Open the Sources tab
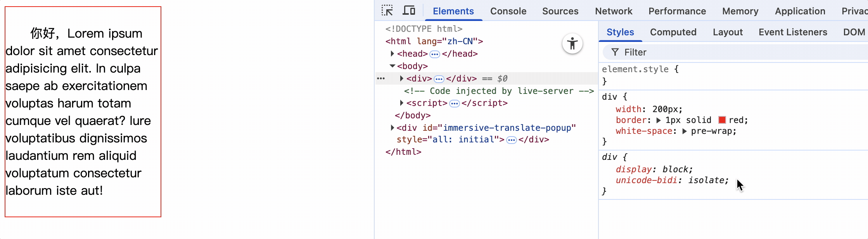This screenshot has height=239, width=868. point(560,11)
